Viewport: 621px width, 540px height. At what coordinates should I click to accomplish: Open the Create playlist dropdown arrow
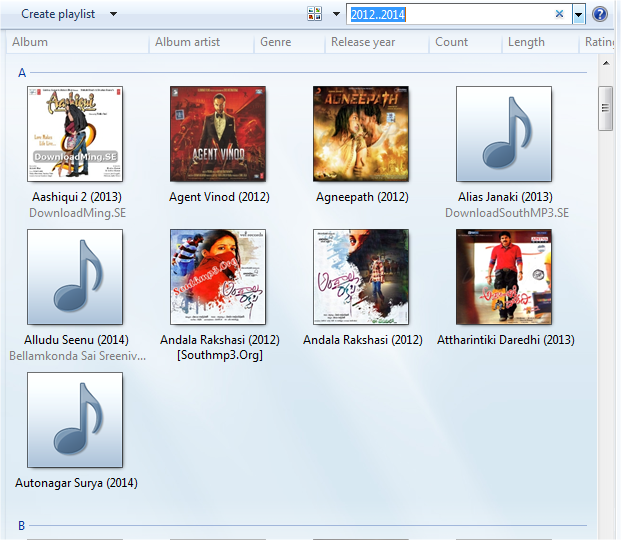point(113,14)
